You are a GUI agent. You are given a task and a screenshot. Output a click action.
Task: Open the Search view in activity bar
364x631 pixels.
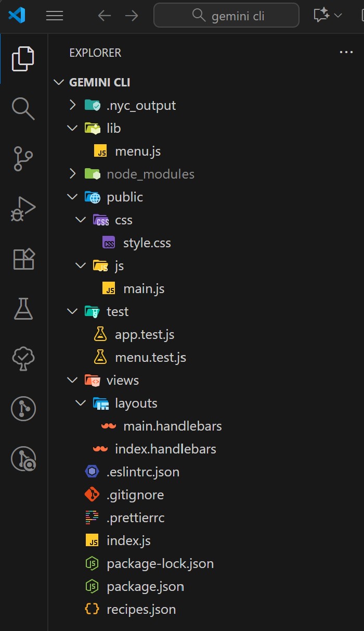pos(23,108)
